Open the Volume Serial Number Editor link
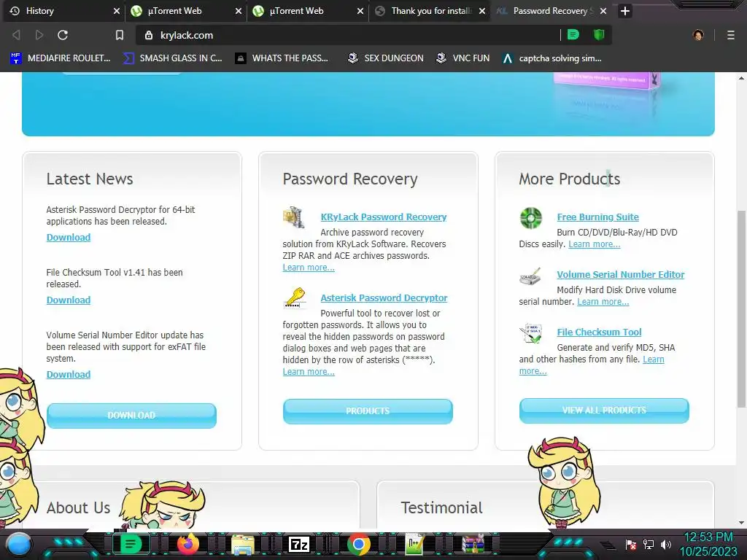This screenshot has height=560, width=747. click(621, 274)
